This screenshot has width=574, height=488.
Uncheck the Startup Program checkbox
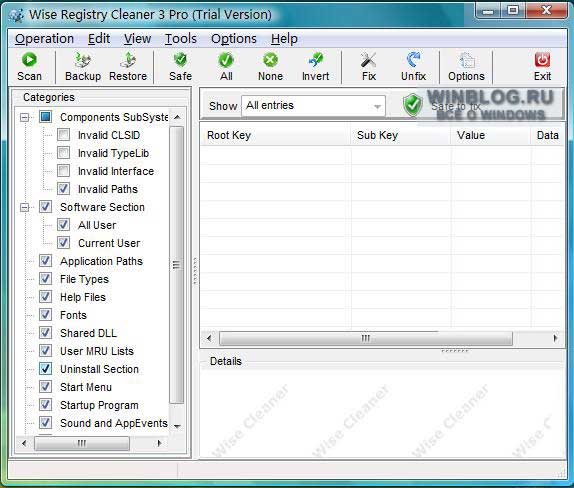[45, 405]
